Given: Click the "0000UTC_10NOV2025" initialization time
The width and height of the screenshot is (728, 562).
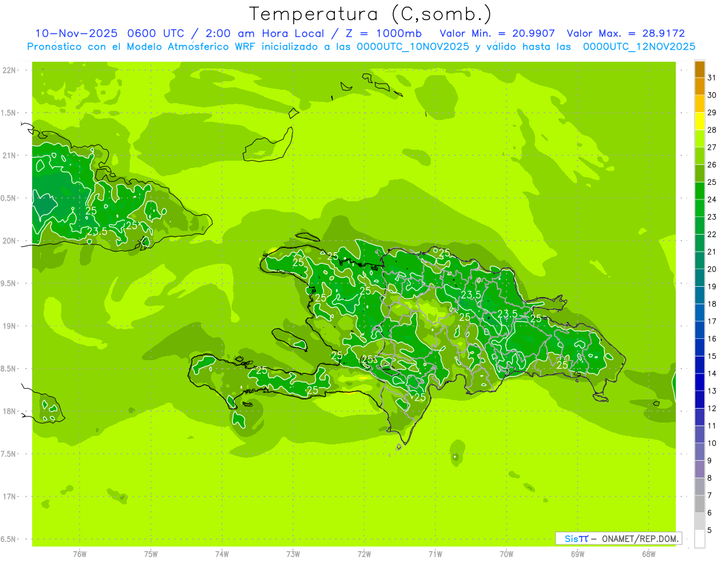Looking at the screenshot, I should tap(413, 46).
